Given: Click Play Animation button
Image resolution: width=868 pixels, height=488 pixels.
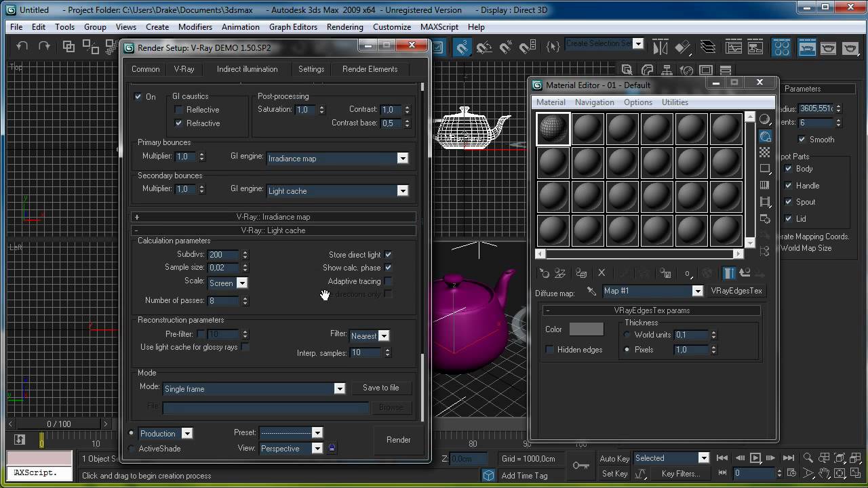Looking at the screenshot, I should point(755,458).
